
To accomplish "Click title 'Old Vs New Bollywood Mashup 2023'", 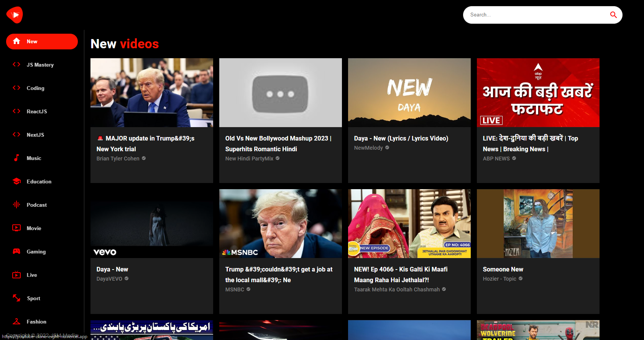I will coord(278,144).
